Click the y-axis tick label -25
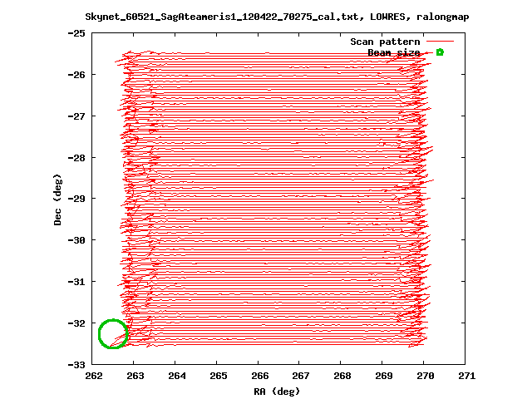The height and width of the screenshot is (399, 532). (76, 33)
